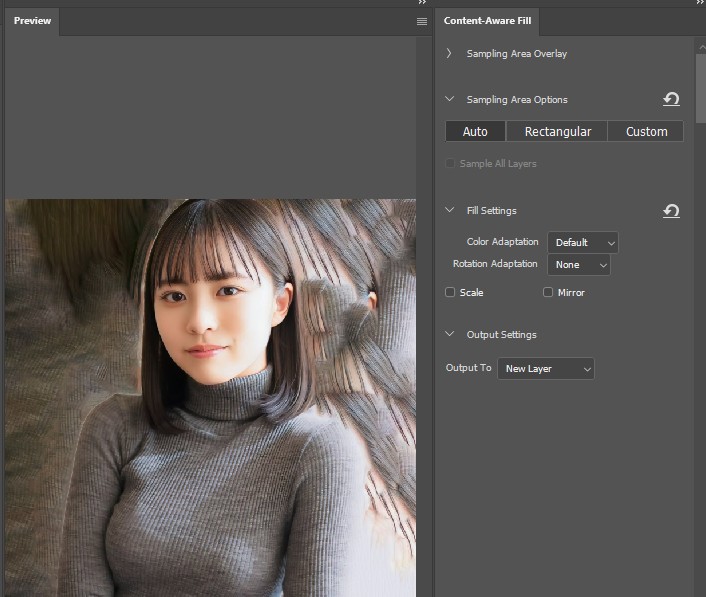Click the disabled Sample All Layers checkbox
Image resolution: width=706 pixels, height=597 pixels.
pos(450,163)
